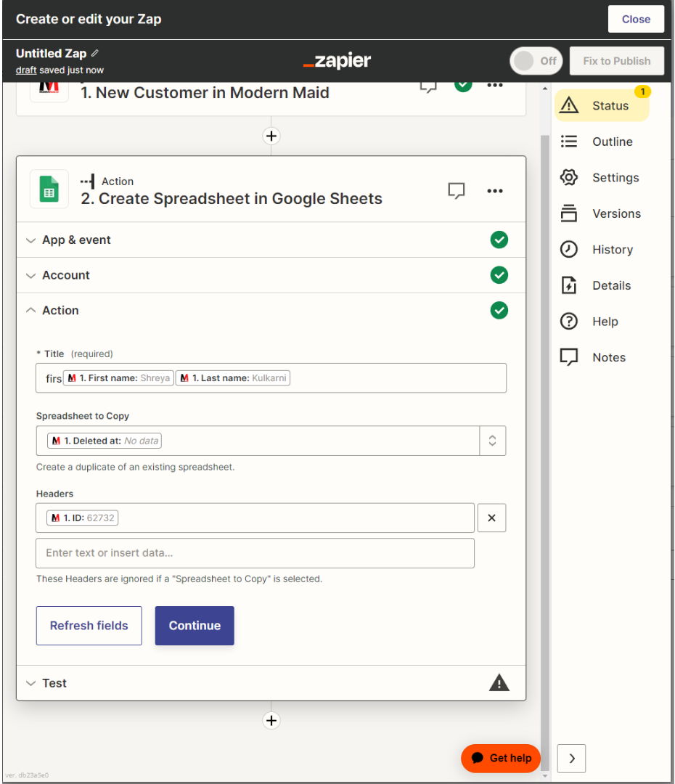
Task: Click the Zapier logo
Action: [x=337, y=60]
